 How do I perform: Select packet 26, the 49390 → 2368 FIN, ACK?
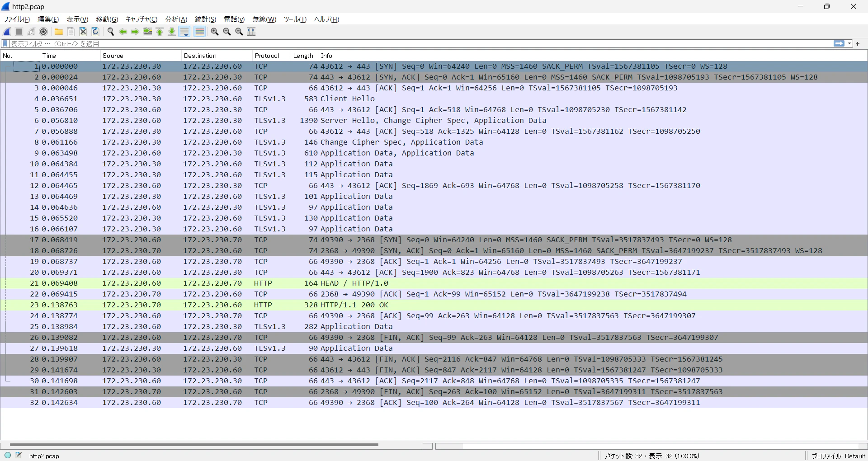click(434, 338)
